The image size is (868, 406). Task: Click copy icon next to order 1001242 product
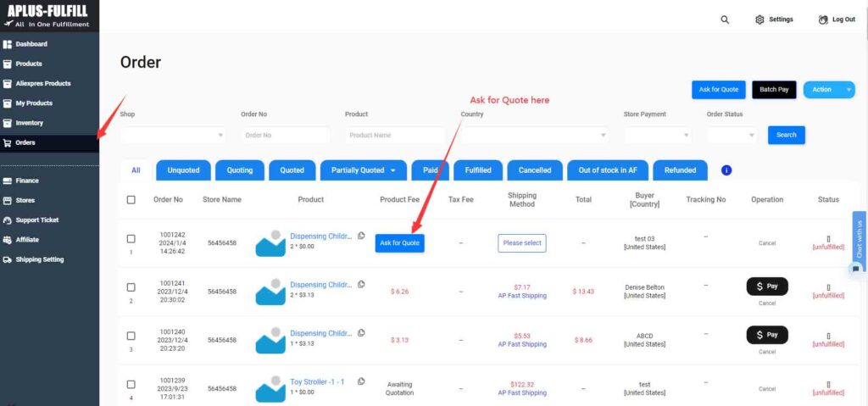(361, 236)
